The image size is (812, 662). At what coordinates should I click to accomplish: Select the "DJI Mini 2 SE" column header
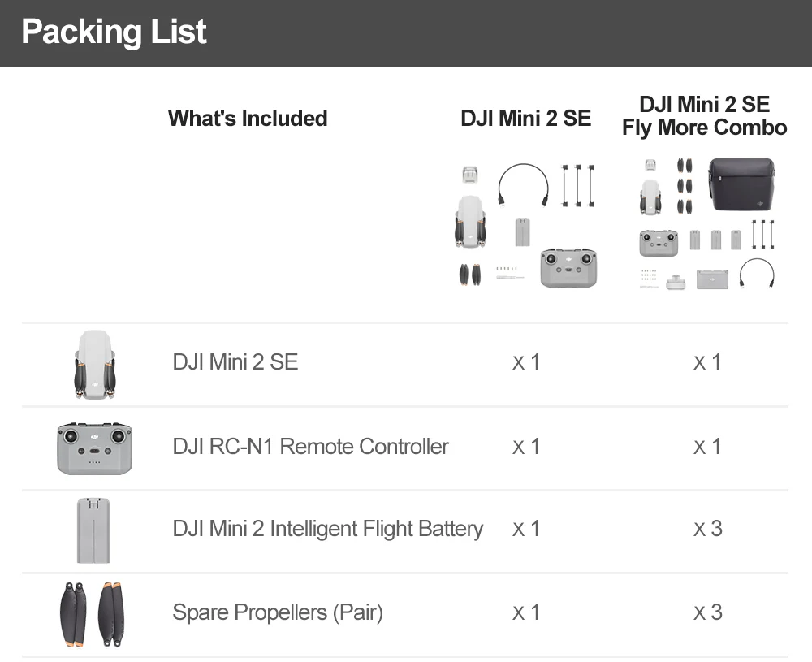(526, 119)
